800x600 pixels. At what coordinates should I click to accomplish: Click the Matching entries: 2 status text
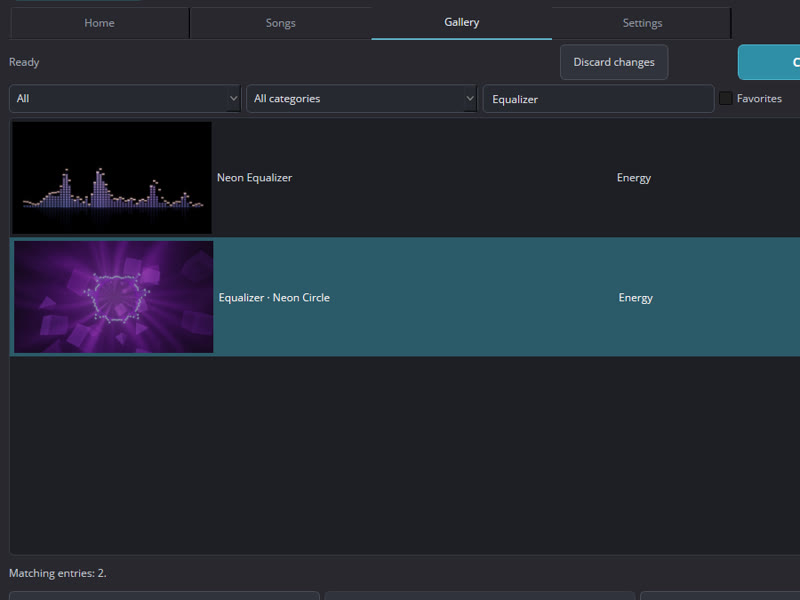(x=58, y=573)
